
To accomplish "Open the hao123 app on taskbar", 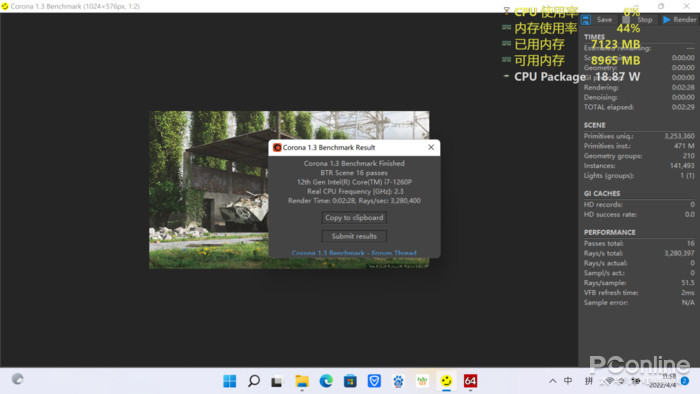I will [x=422, y=381].
